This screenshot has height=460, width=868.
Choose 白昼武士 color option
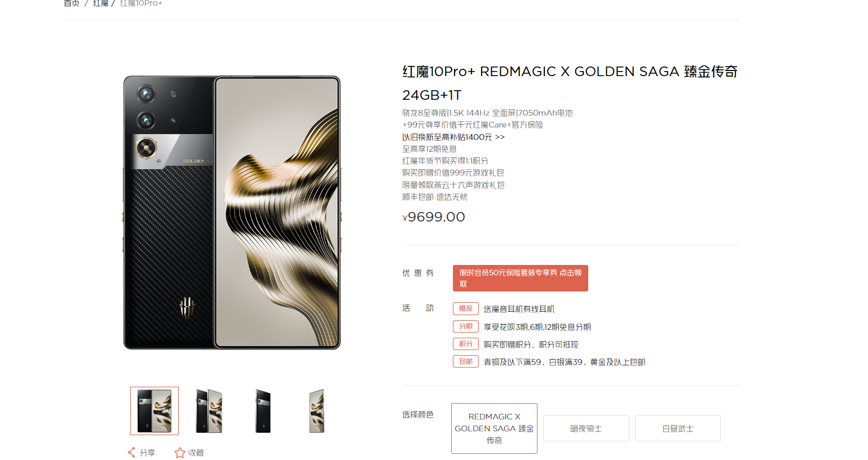pos(678,428)
